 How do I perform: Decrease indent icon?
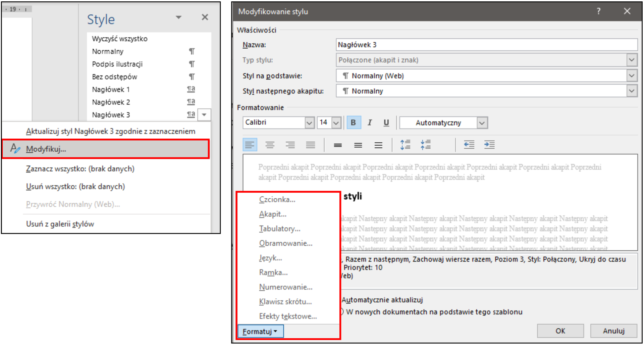(x=469, y=145)
